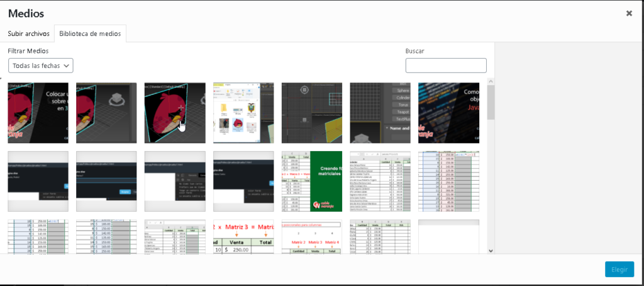Screen dimensions: 644x286
Task: Choose the green 'Creando' spreadsheet cover thumbnail
Action: pos(312,181)
